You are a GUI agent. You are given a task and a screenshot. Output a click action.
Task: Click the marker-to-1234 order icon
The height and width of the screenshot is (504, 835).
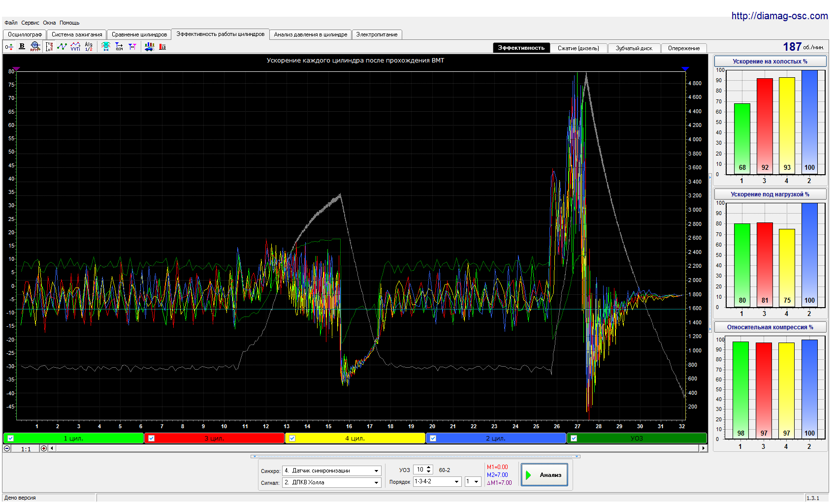click(x=119, y=46)
